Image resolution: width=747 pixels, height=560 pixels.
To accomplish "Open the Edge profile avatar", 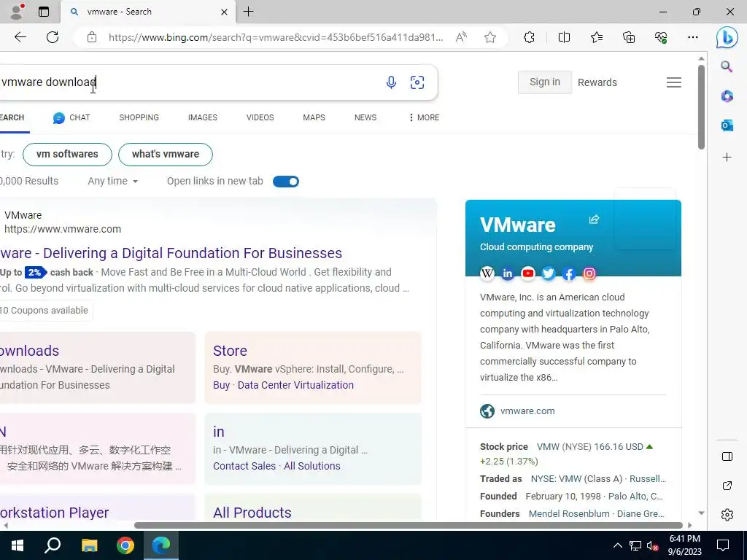I will (x=18, y=12).
